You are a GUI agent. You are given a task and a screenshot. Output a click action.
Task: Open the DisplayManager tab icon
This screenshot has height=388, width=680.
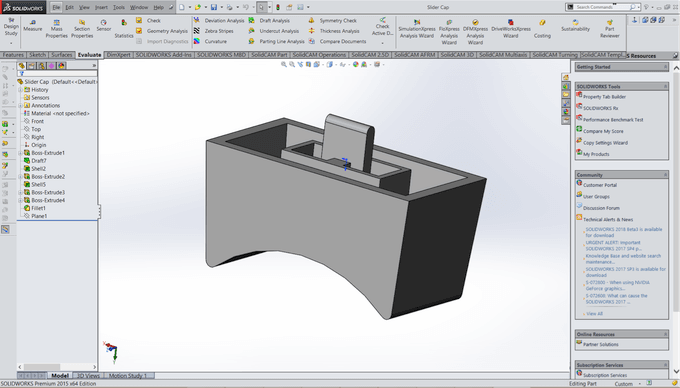pyautogui.click(x=62, y=65)
